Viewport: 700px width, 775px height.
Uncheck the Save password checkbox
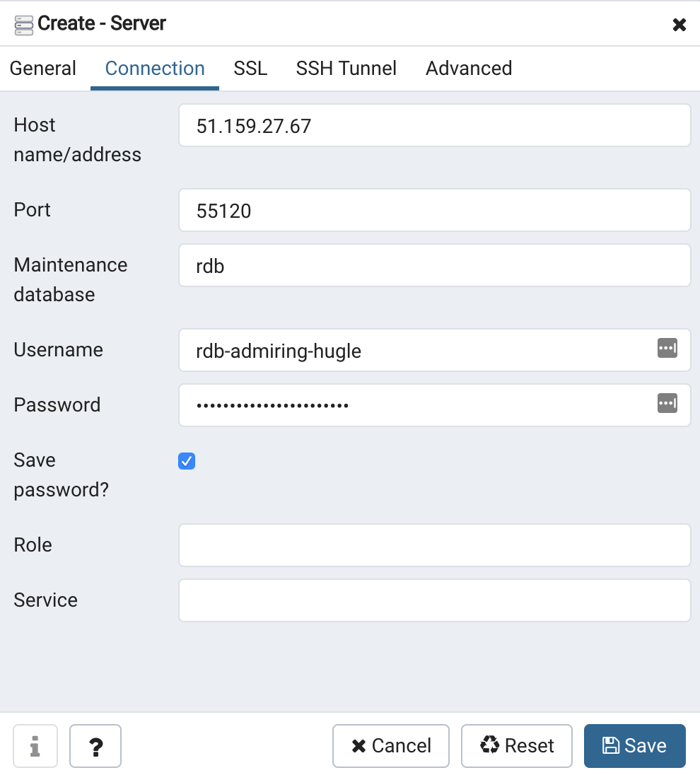pos(187,461)
